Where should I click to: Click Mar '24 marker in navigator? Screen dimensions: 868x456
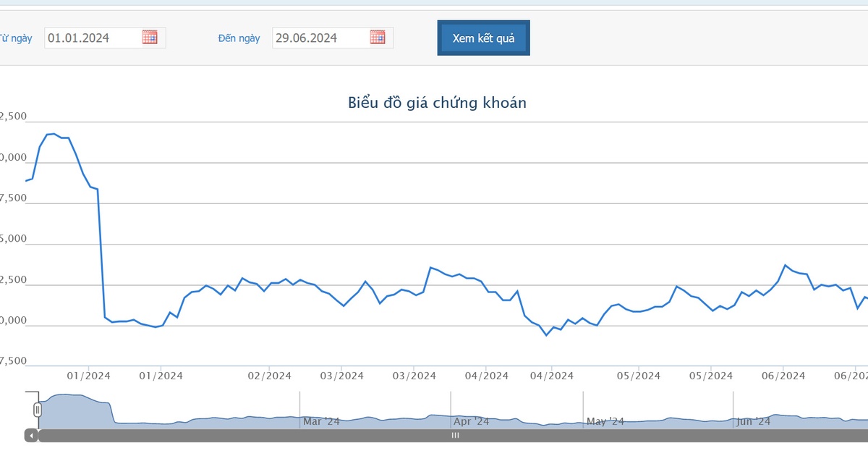(x=320, y=421)
